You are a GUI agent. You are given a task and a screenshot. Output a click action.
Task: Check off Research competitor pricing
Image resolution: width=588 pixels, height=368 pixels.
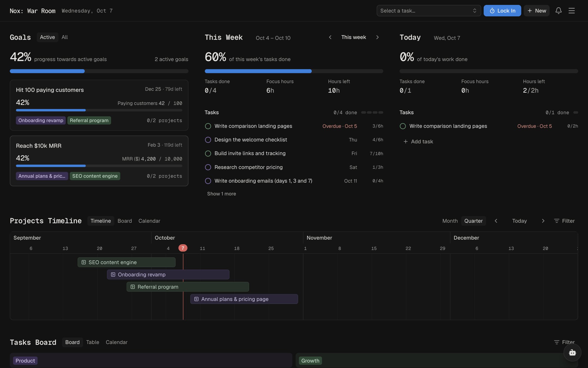pos(208,167)
